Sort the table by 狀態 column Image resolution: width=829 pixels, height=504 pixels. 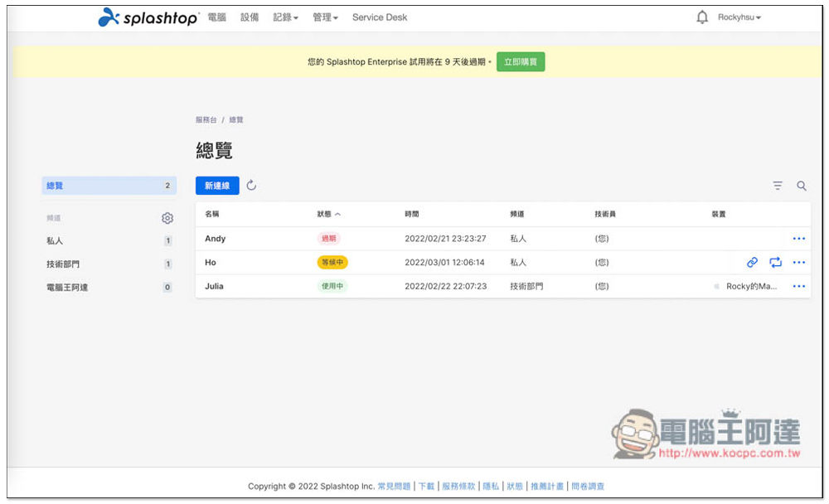click(329, 214)
